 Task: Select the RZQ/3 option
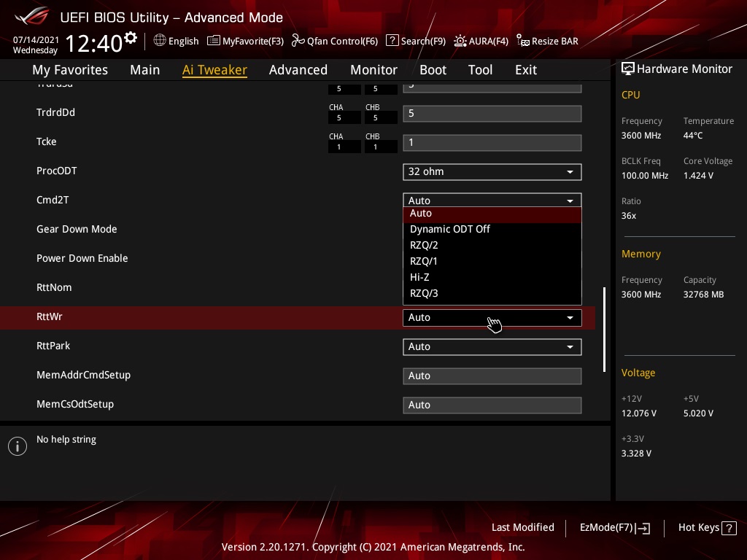click(x=492, y=293)
